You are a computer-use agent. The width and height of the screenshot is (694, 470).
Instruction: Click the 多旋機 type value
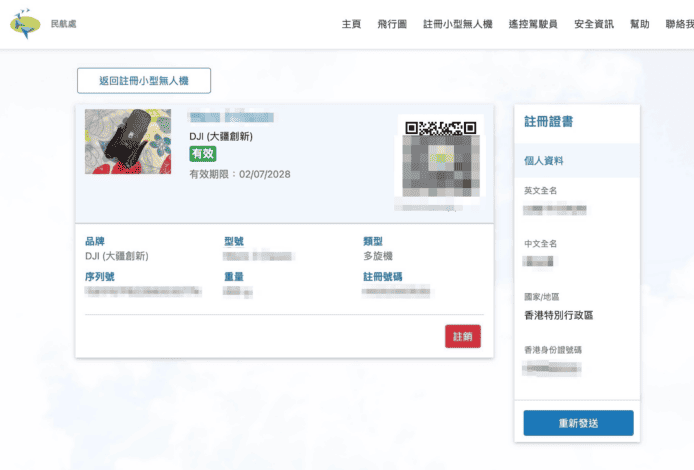click(378, 256)
